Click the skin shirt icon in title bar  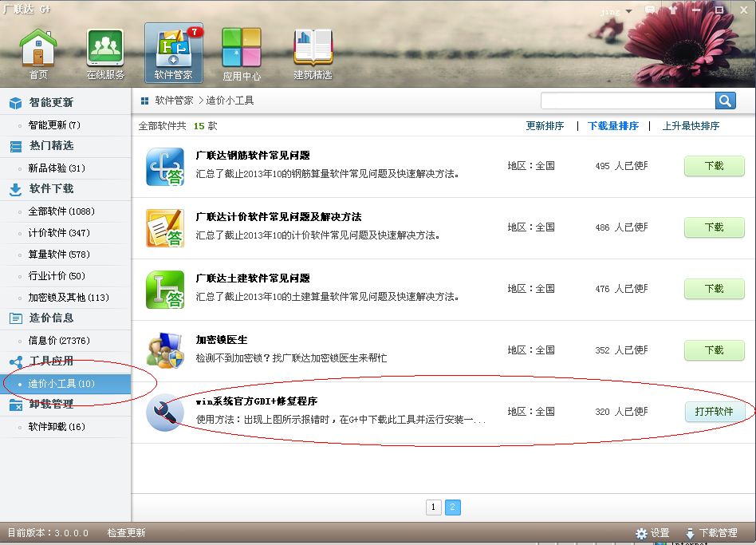click(673, 10)
